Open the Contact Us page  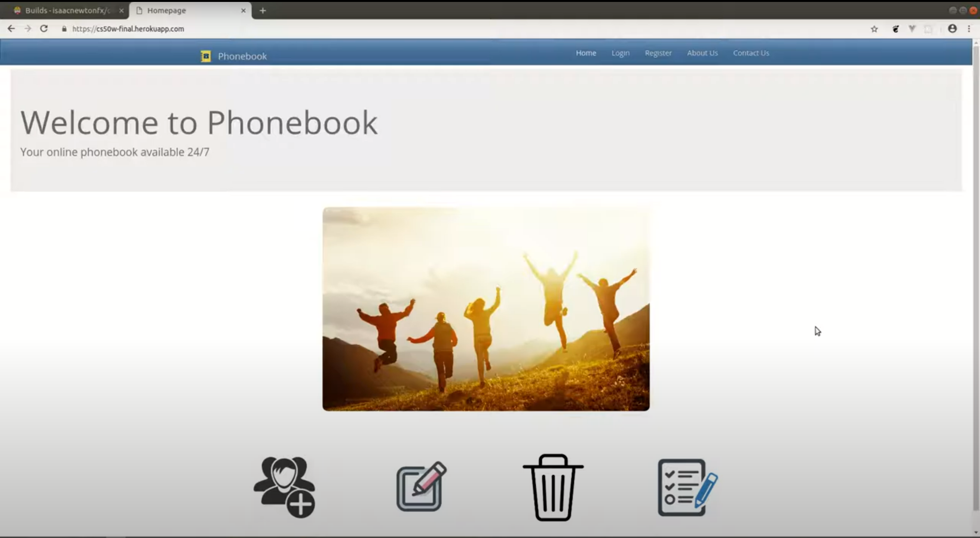pos(751,53)
